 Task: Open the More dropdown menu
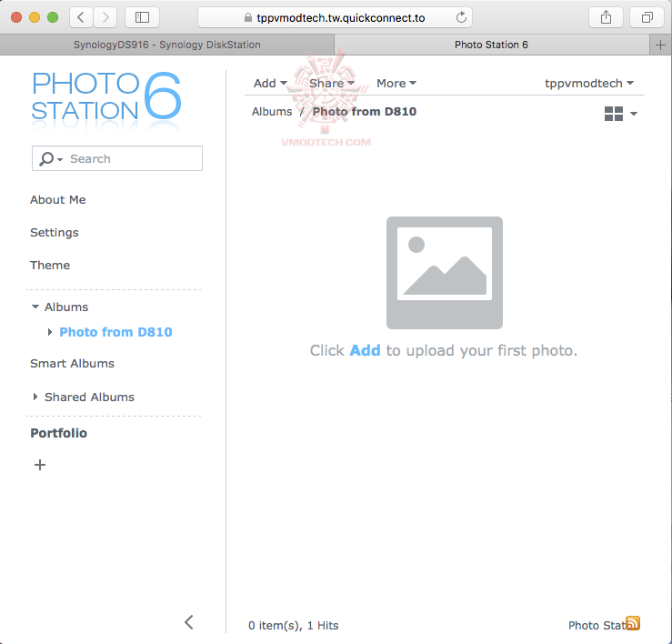coord(396,83)
